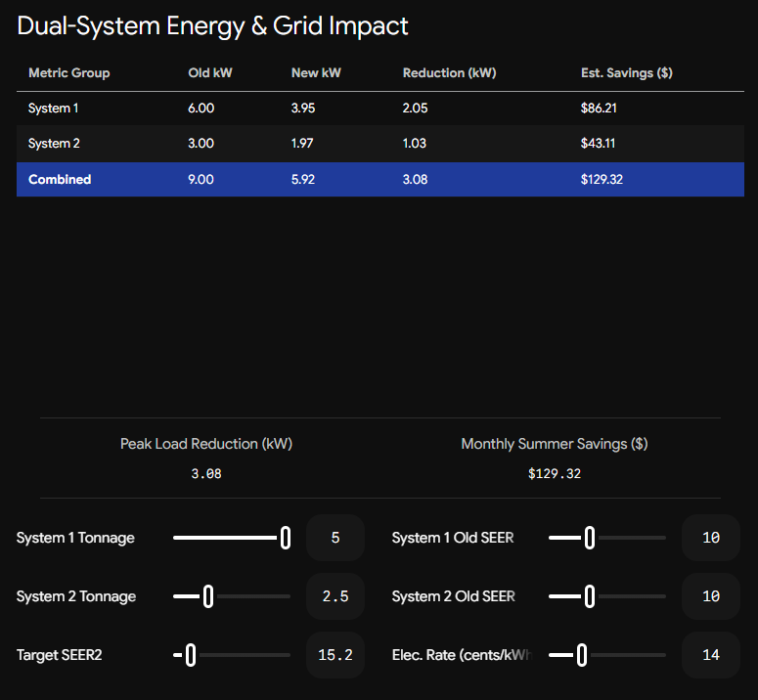Click the System 2 Tonnage value field showing 2.5
758x700 pixels.
(335, 596)
